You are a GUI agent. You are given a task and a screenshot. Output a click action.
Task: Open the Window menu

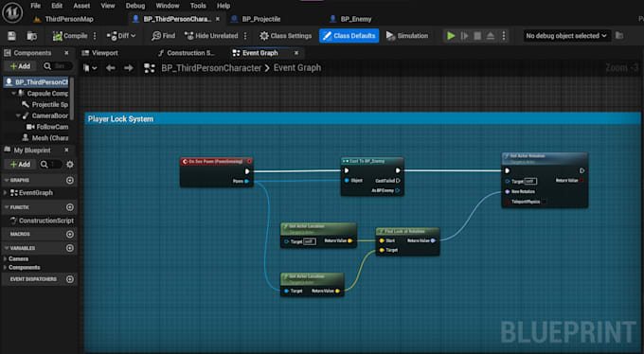click(168, 6)
